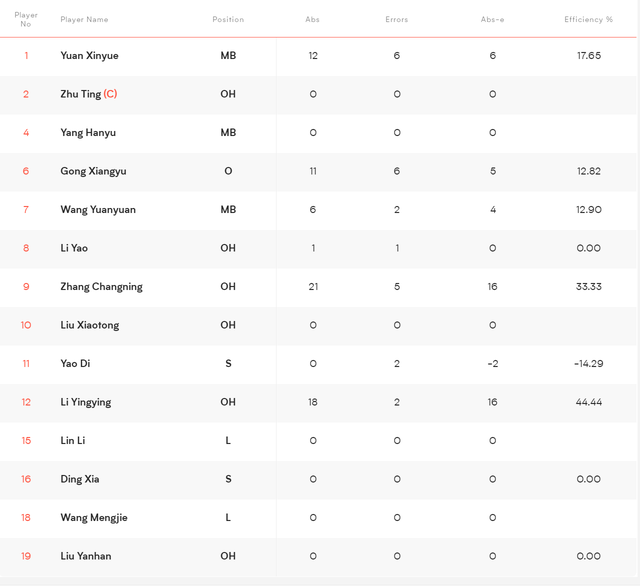The image size is (640, 588).
Task: Select Li Yingying's name in table
Action: (x=85, y=402)
